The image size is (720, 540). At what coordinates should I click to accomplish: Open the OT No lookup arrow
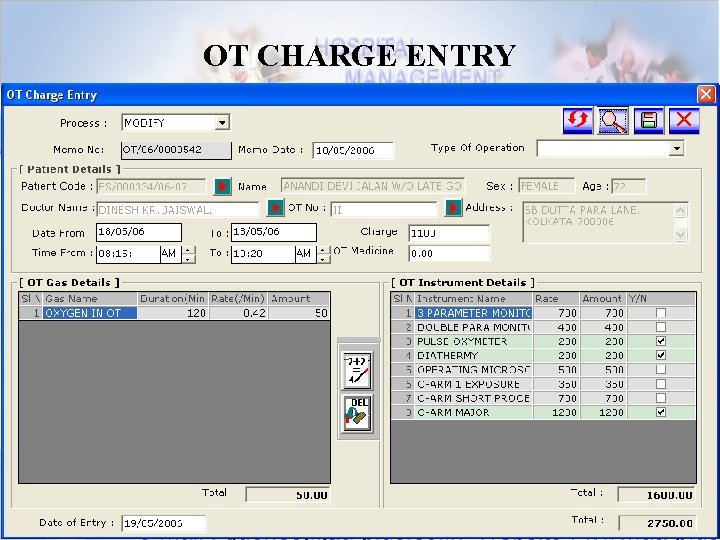click(x=453, y=208)
